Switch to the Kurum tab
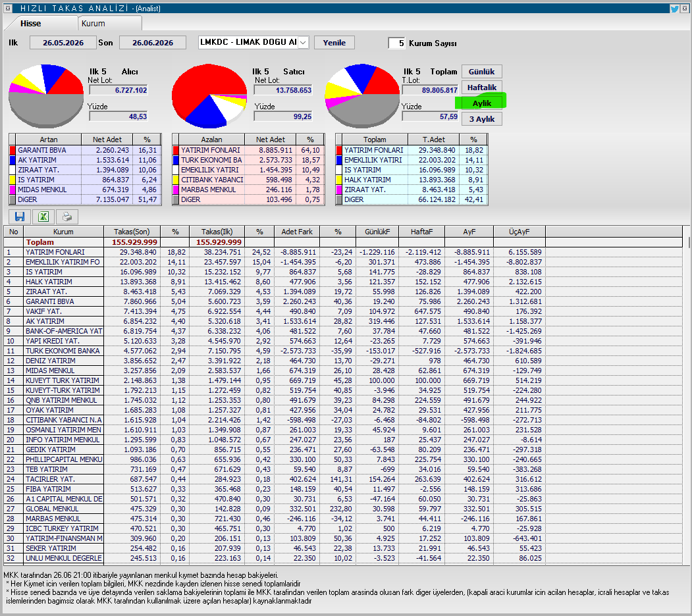 tap(93, 24)
